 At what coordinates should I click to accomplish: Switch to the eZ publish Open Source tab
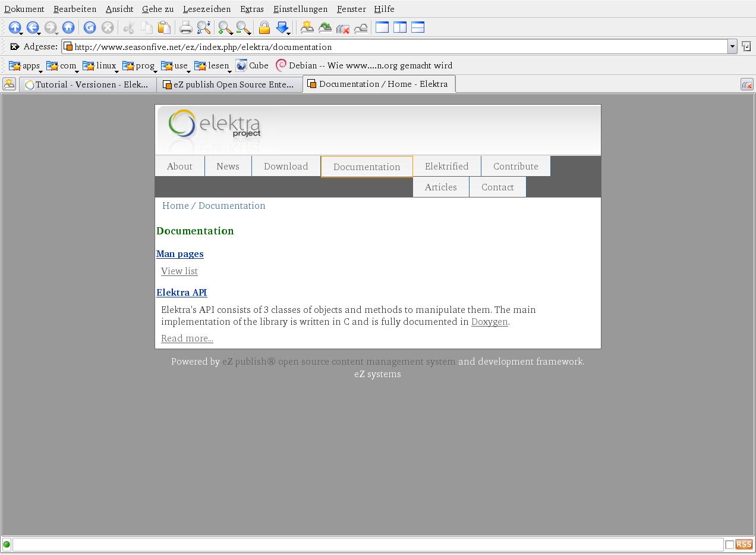229,84
